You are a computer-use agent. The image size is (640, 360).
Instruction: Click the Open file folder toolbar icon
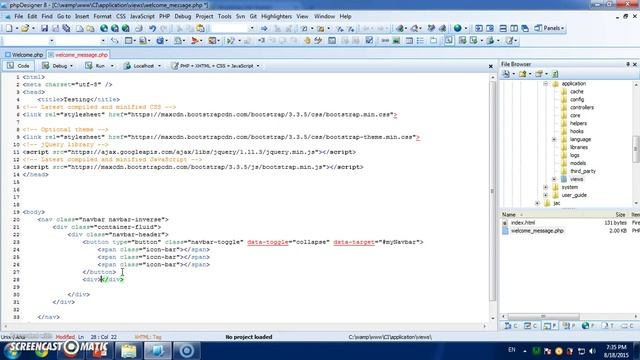25,28
